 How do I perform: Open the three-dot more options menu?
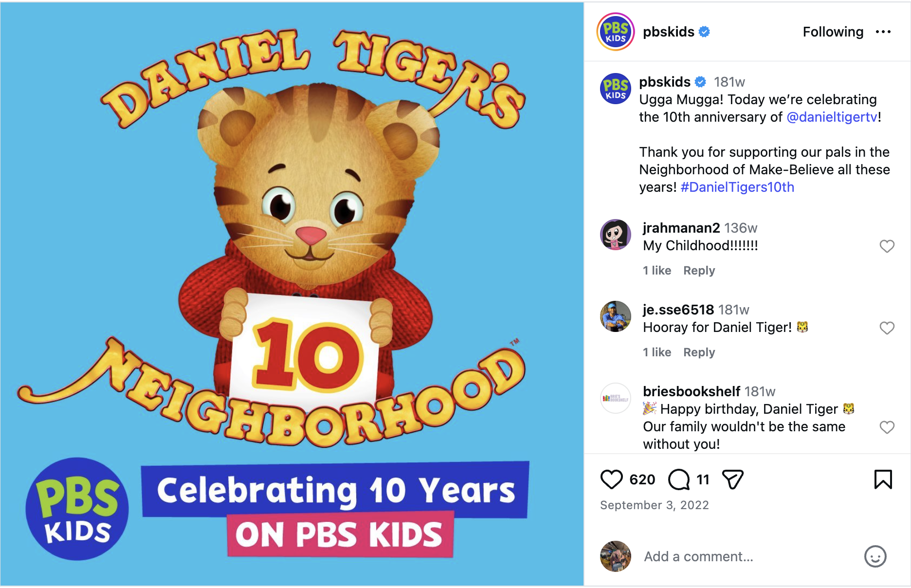[x=883, y=32]
